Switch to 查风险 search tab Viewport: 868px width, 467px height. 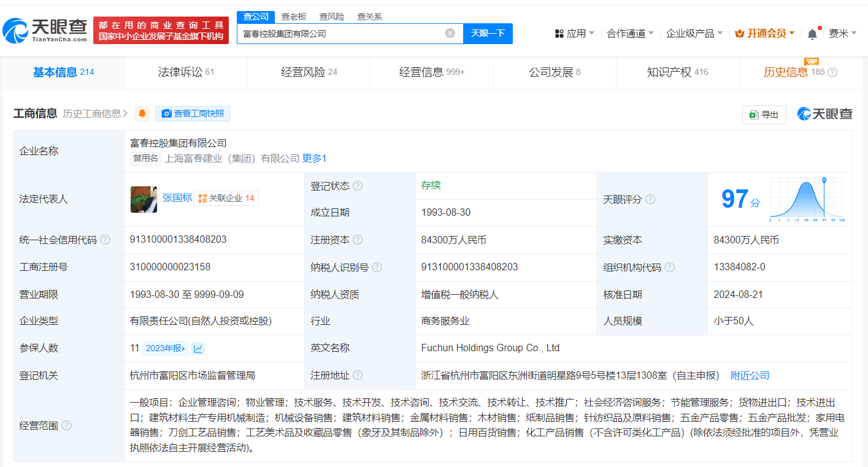coord(332,17)
